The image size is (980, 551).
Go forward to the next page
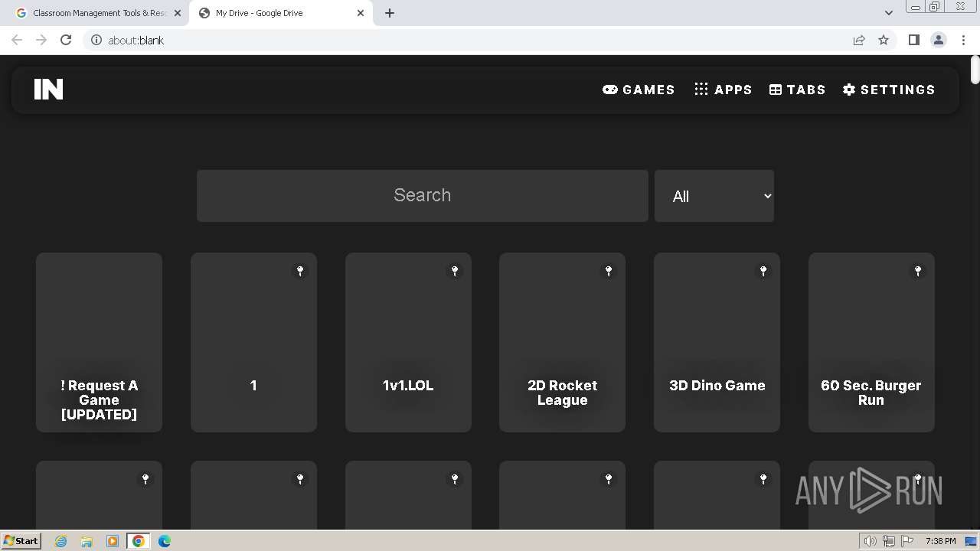tap(41, 40)
